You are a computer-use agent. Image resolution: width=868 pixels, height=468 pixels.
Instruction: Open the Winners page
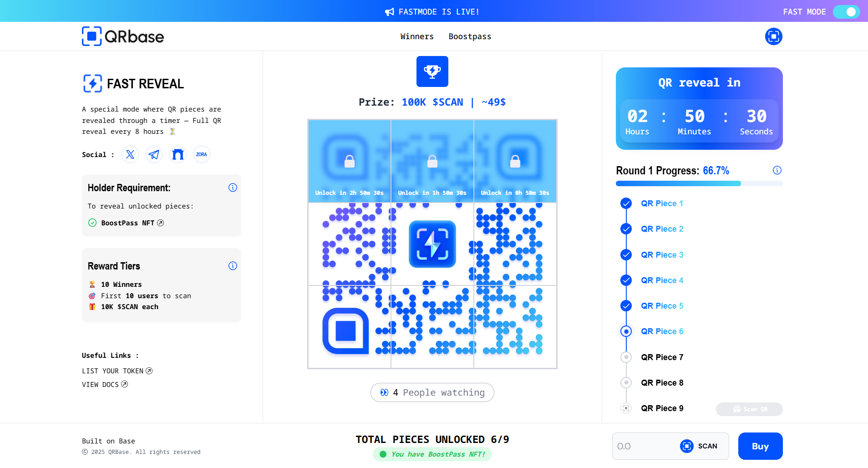[x=416, y=36]
